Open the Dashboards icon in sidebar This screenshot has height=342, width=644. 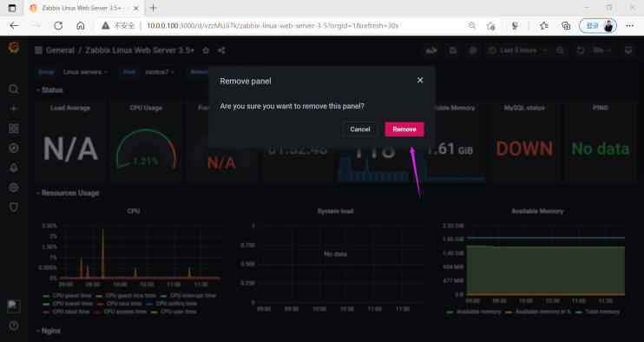coord(14,128)
